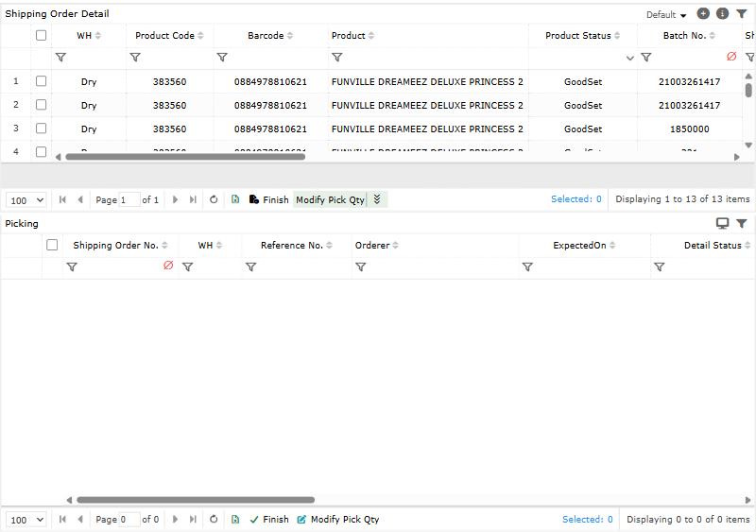Click Selected: 0 link in Picking pager

click(x=587, y=519)
